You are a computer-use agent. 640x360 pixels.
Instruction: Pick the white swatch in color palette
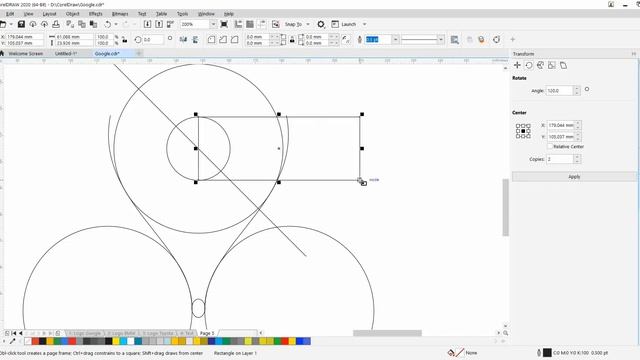pyautogui.click(x=131, y=341)
